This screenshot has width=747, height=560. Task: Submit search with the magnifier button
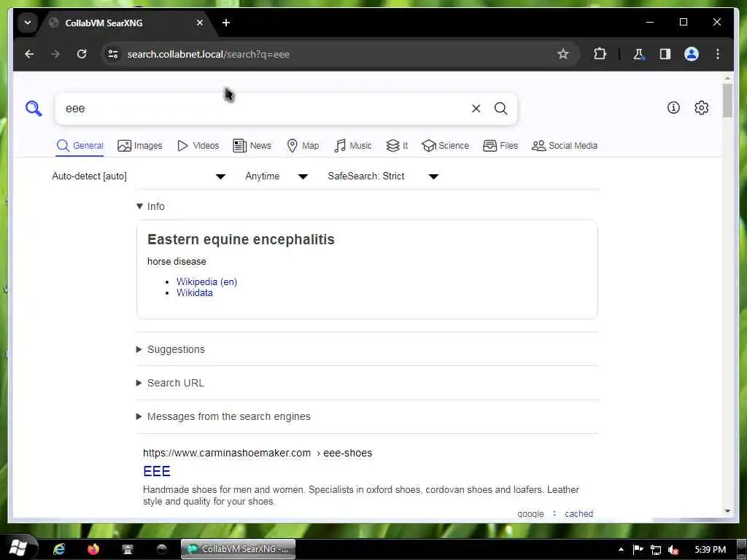[500, 109]
